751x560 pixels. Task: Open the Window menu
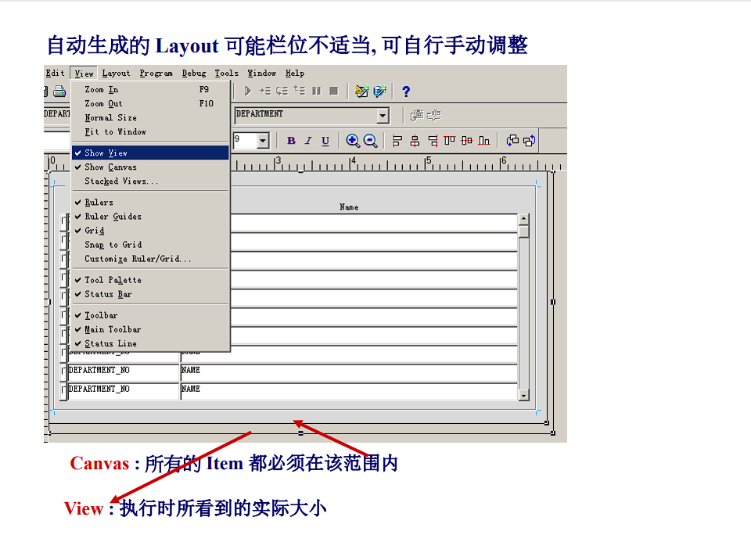pyautogui.click(x=261, y=74)
